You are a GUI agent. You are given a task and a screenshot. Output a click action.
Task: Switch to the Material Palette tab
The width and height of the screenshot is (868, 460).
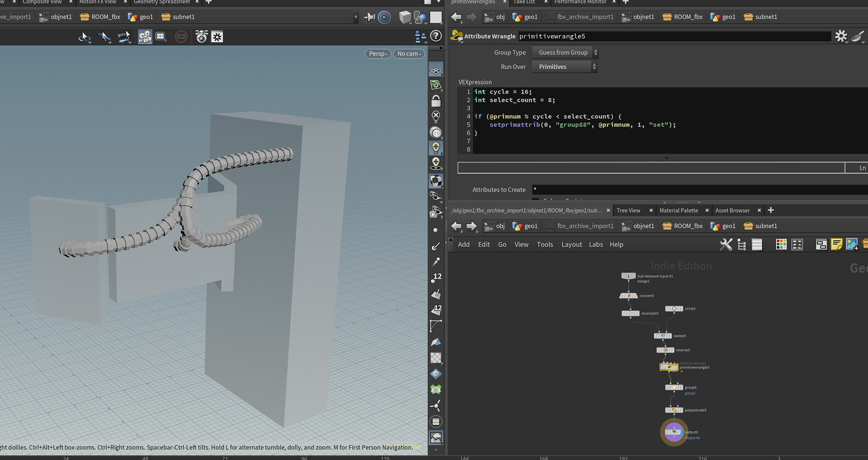tap(678, 211)
